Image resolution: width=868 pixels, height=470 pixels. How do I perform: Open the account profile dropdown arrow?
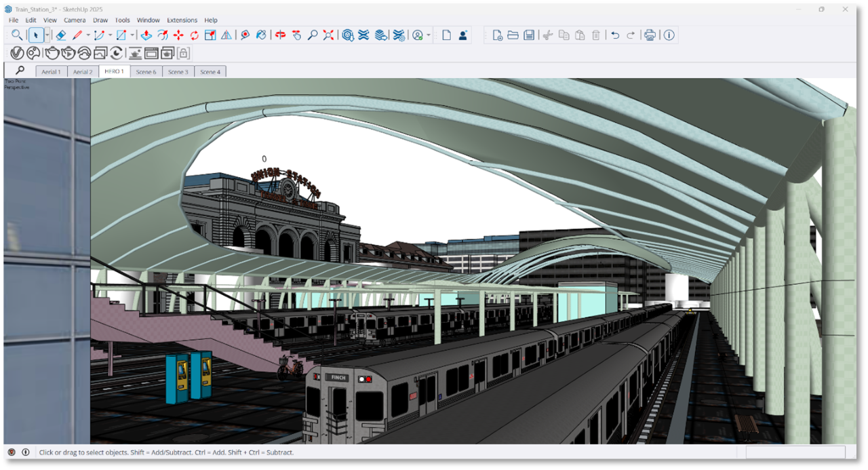tap(429, 35)
